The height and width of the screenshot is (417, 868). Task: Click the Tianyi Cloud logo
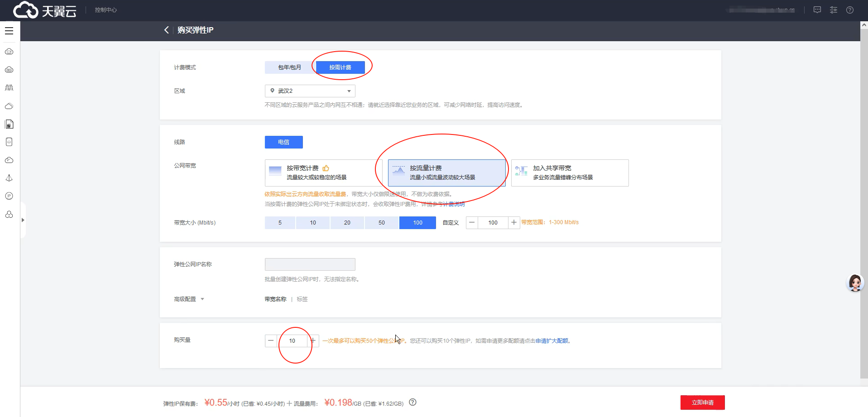pos(44,10)
